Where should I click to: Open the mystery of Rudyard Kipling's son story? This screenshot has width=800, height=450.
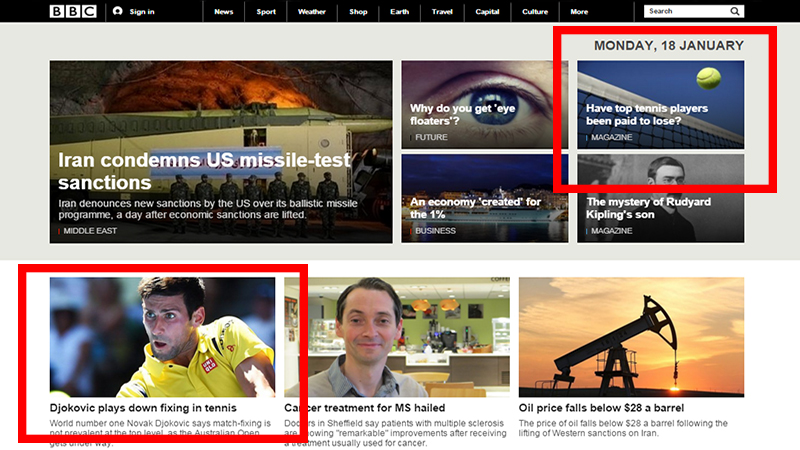(x=660, y=196)
